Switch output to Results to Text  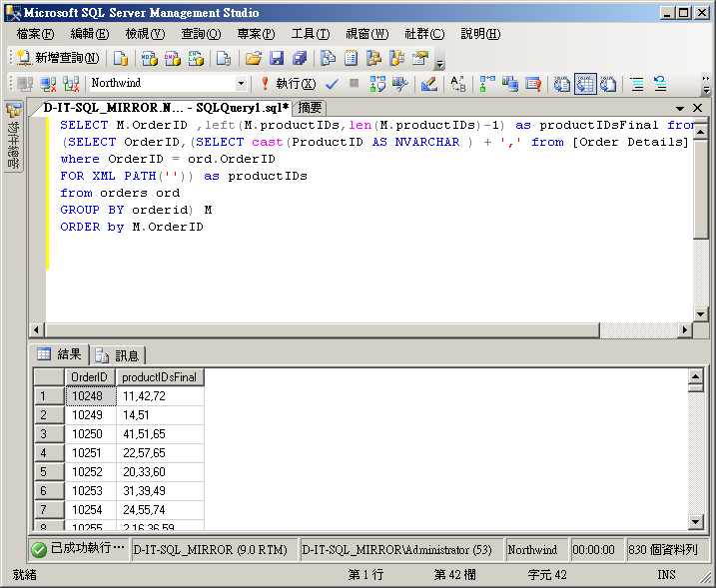(561, 84)
